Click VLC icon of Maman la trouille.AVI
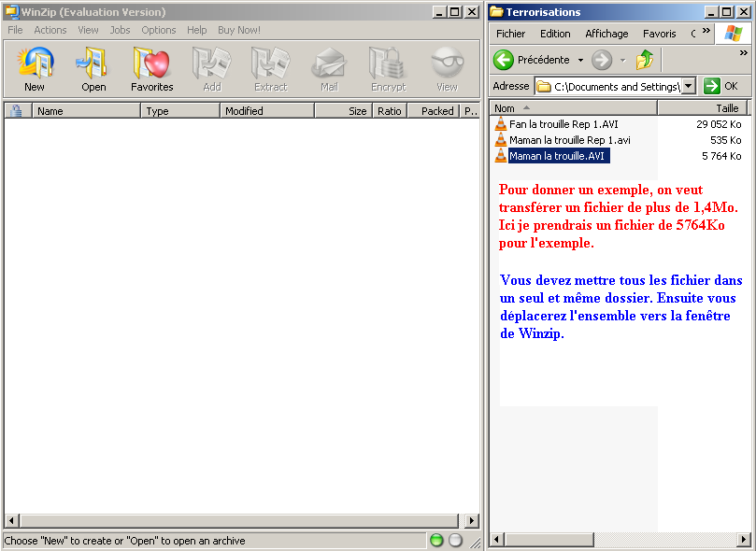The width and height of the screenshot is (756, 551). (x=501, y=156)
